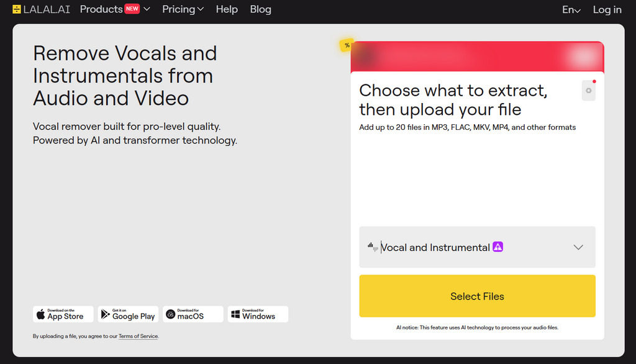Click the waveform icon beside Vocal and Instrumental

(373, 247)
